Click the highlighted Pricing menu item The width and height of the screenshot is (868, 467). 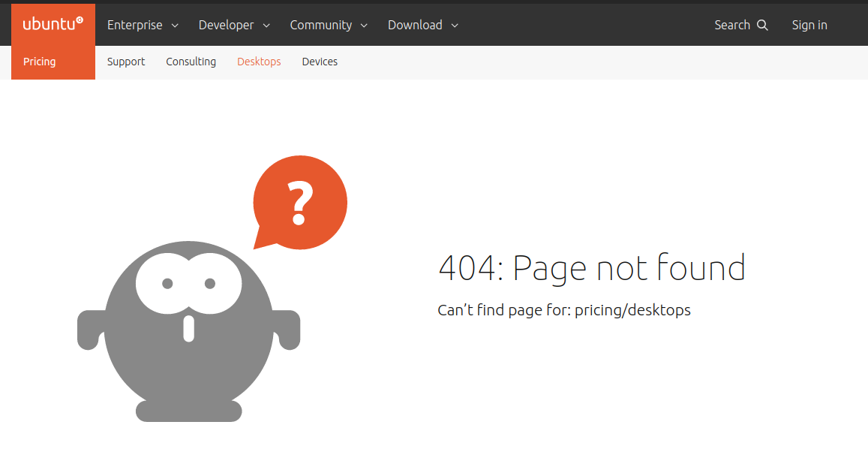pos(39,62)
